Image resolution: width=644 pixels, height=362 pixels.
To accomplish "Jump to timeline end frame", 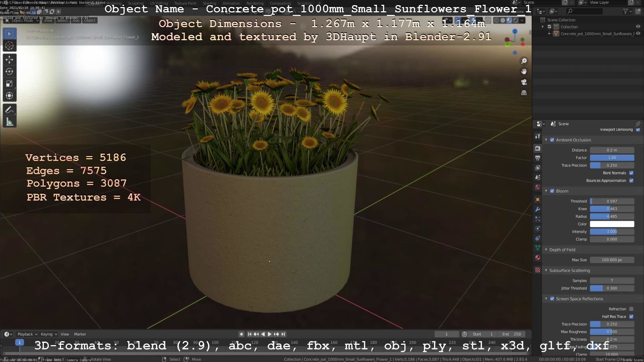I will coord(283,334).
